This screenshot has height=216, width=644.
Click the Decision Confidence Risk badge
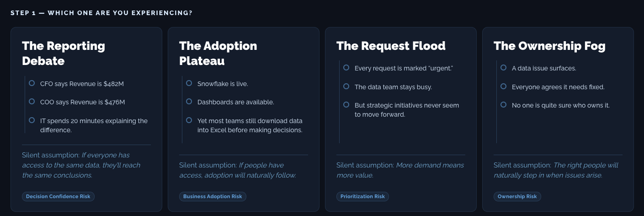pyautogui.click(x=58, y=196)
